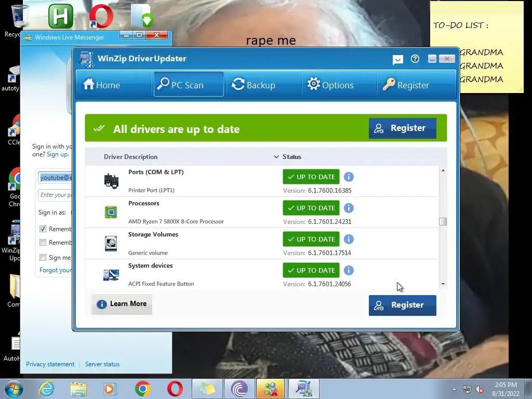Click the driver list scroll down arrow
The width and height of the screenshot is (532, 399).
[x=443, y=284]
